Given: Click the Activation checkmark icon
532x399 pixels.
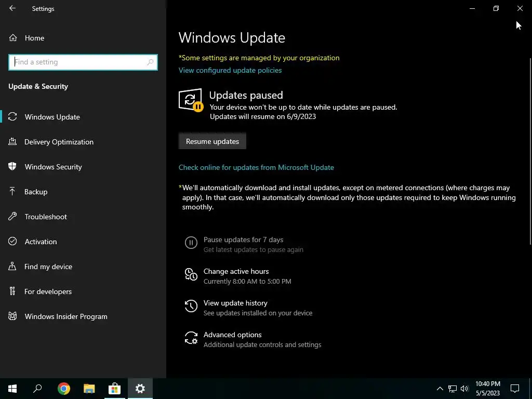Looking at the screenshot, I should point(12,241).
